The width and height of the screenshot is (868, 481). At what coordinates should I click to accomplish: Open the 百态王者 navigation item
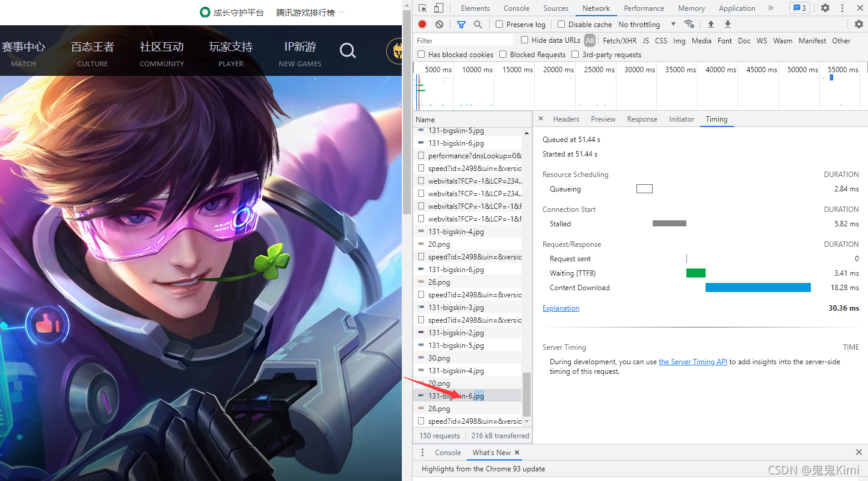(x=93, y=52)
